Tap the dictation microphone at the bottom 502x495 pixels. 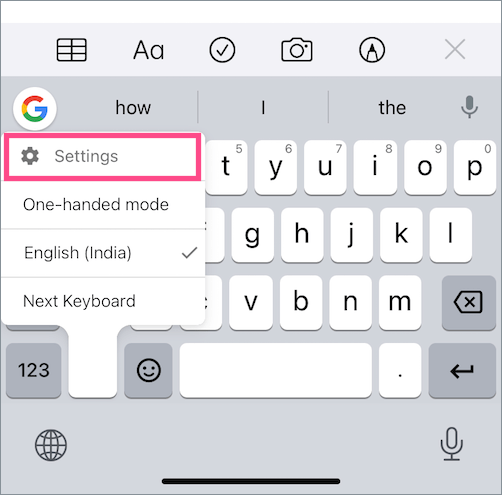(451, 444)
